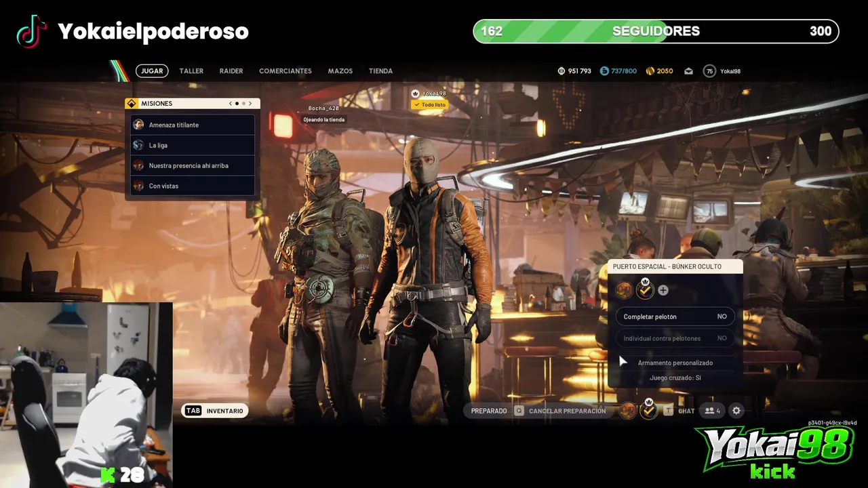Viewport: 868px width, 488px height.
Task: Open the Con vistas mission
Action: (x=193, y=186)
